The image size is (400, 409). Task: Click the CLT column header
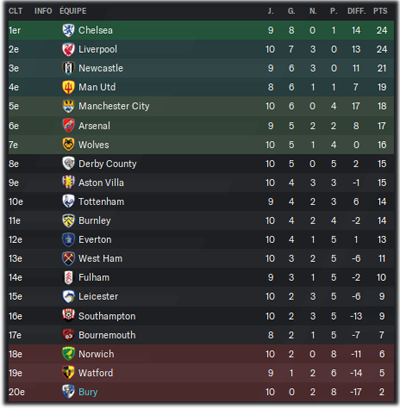tap(16, 11)
